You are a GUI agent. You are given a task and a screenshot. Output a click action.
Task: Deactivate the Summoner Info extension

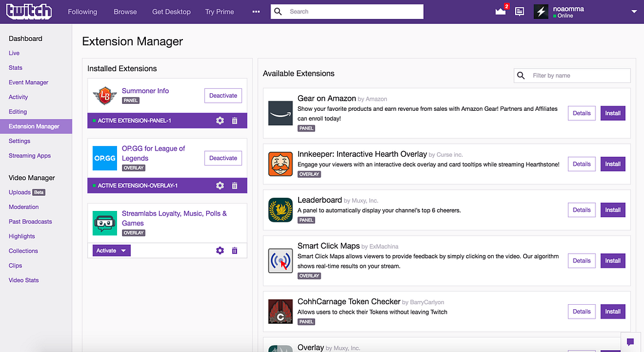coord(223,96)
